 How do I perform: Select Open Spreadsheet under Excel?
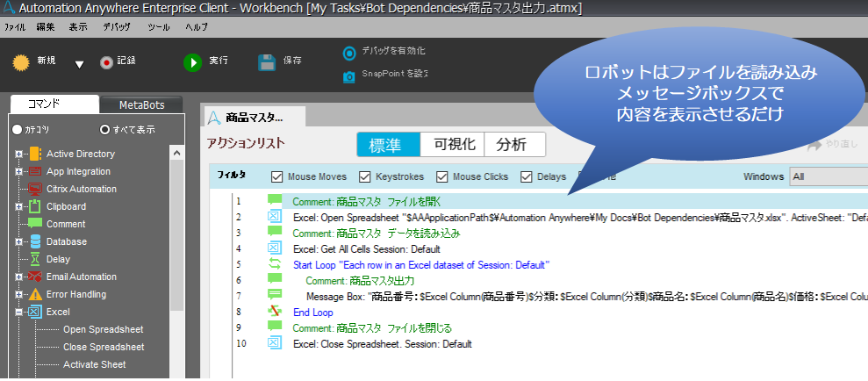click(x=103, y=329)
